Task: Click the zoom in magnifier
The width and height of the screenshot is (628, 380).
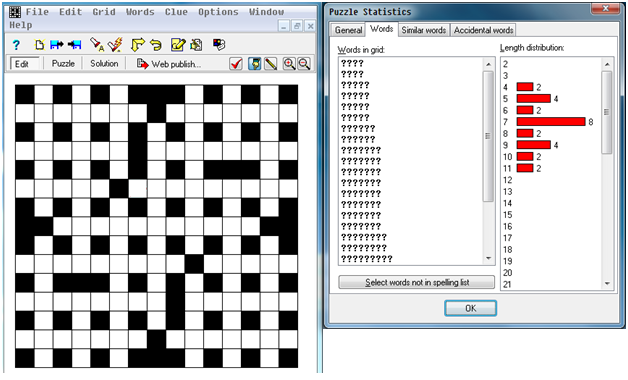Action: tap(289, 64)
